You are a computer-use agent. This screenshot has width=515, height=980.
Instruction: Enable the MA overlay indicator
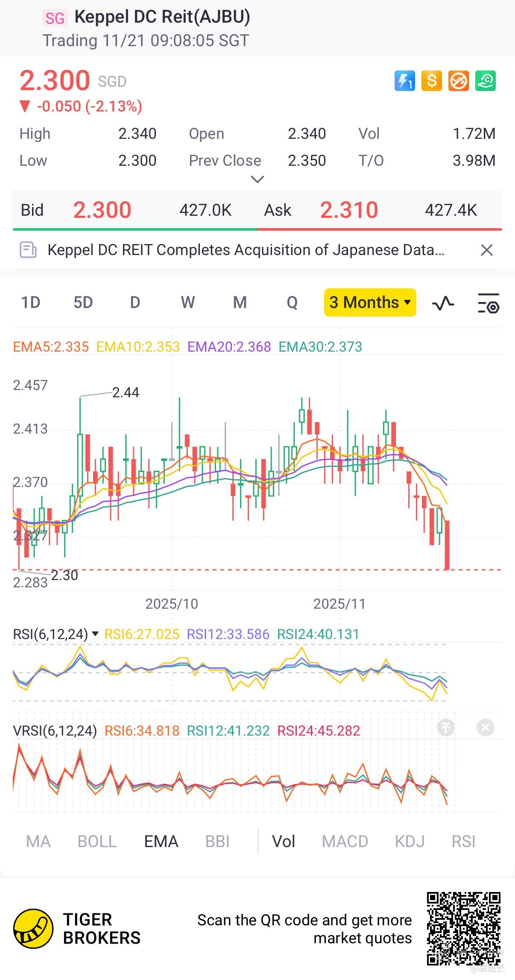click(x=38, y=842)
